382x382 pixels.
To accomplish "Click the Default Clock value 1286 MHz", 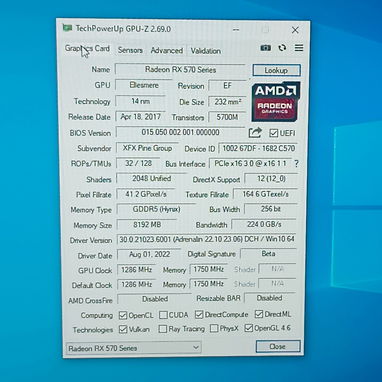I will [x=137, y=284].
